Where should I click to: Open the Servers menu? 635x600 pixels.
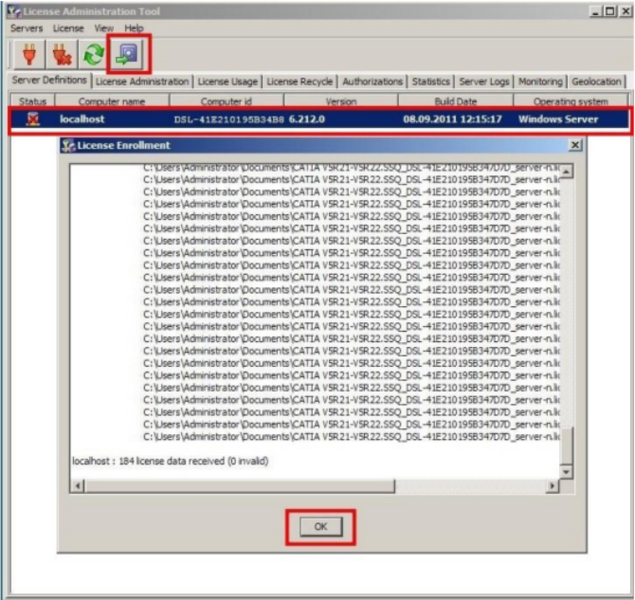(27, 28)
